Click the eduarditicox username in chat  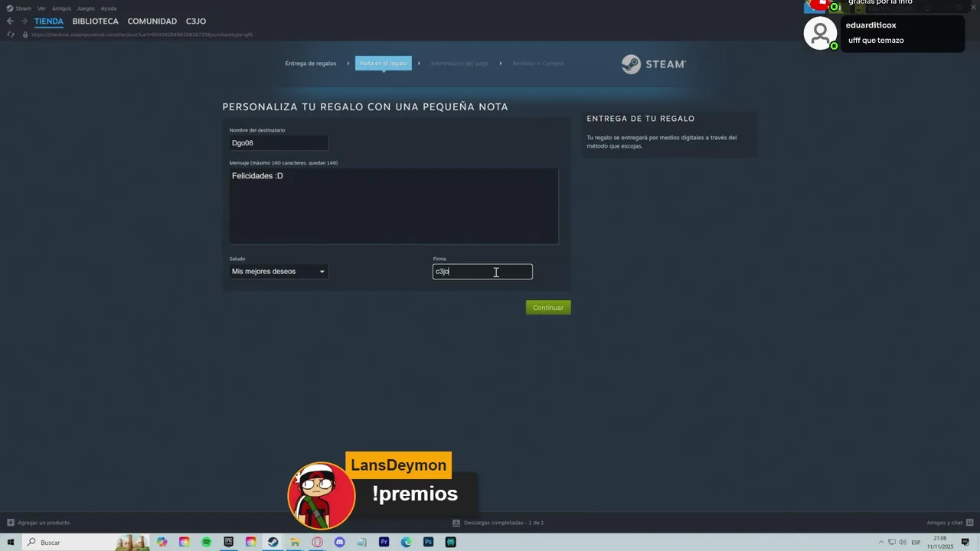[871, 25]
